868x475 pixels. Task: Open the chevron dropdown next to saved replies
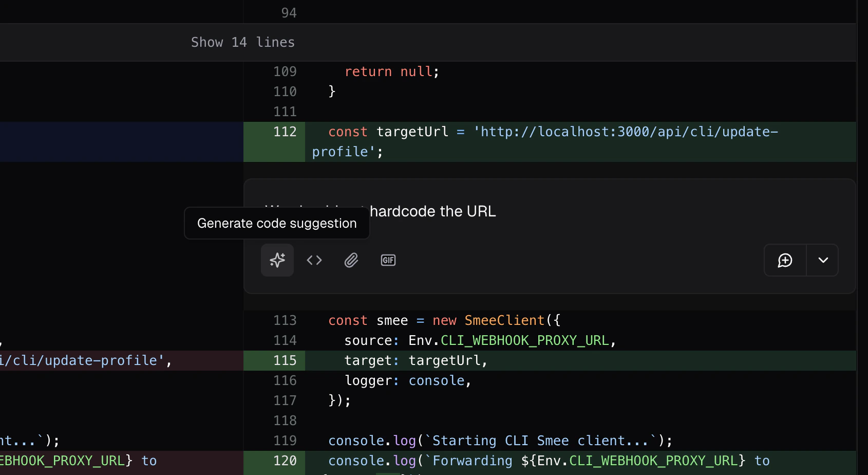pos(822,260)
